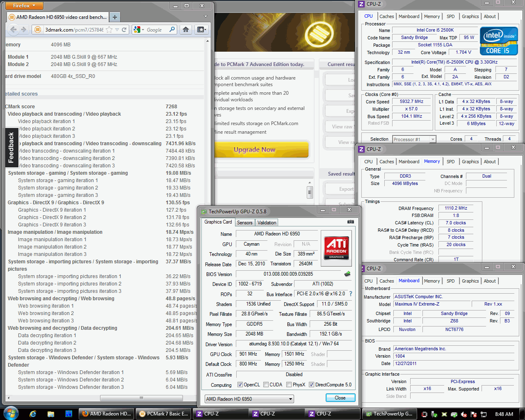This screenshot has width=525, height=420.
Task: Click the 8:48 AM taskbar clock
Action: click(x=504, y=414)
